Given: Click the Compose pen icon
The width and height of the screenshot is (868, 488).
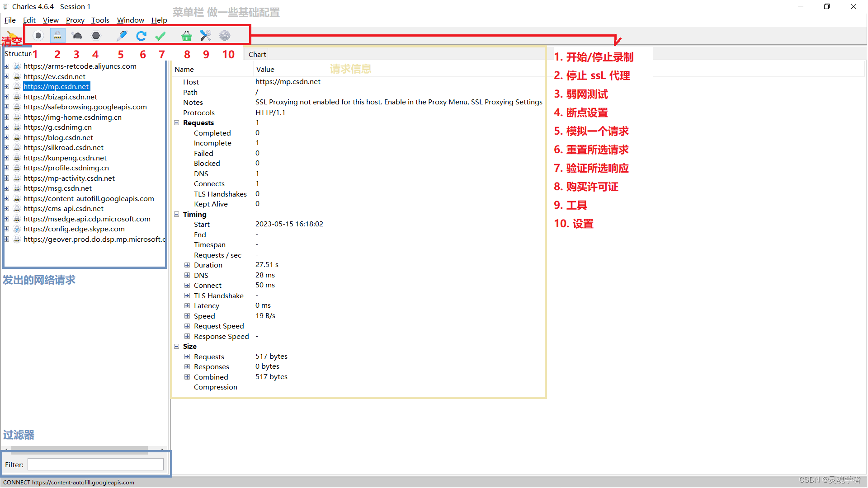Looking at the screenshot, I should [122, 36].
